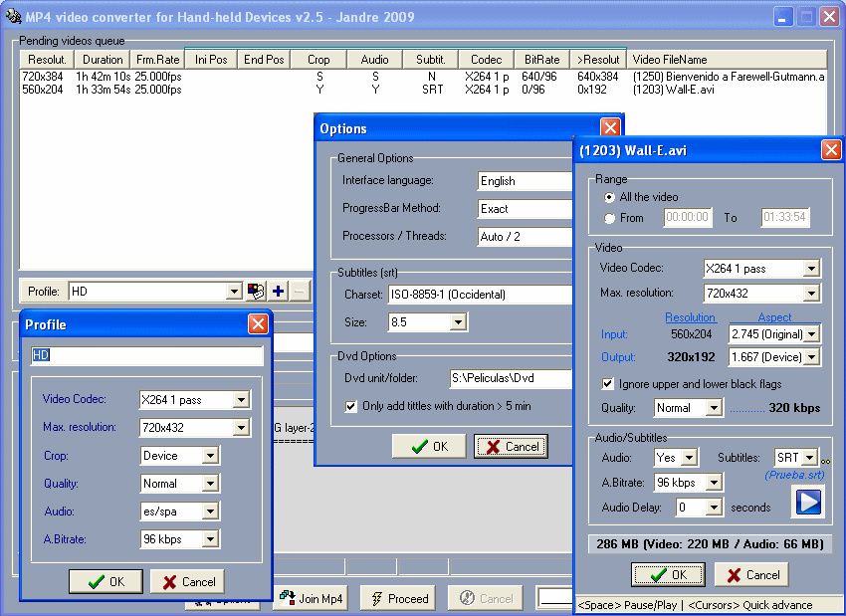Click the Charset ISO-8859-1 field
This screenshot has width=846, height=616.
pyautogui.click(x=480, y=295)
